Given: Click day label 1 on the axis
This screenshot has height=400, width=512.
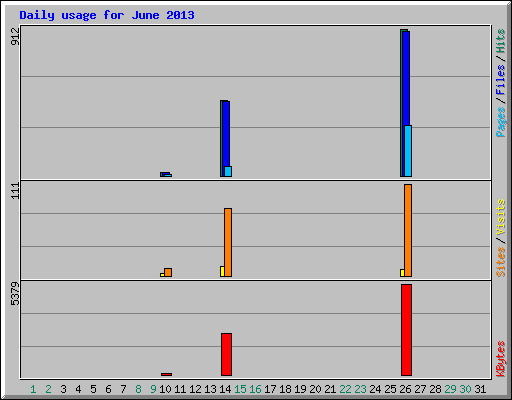Looking at the screenshot, I should click(33, 389).
